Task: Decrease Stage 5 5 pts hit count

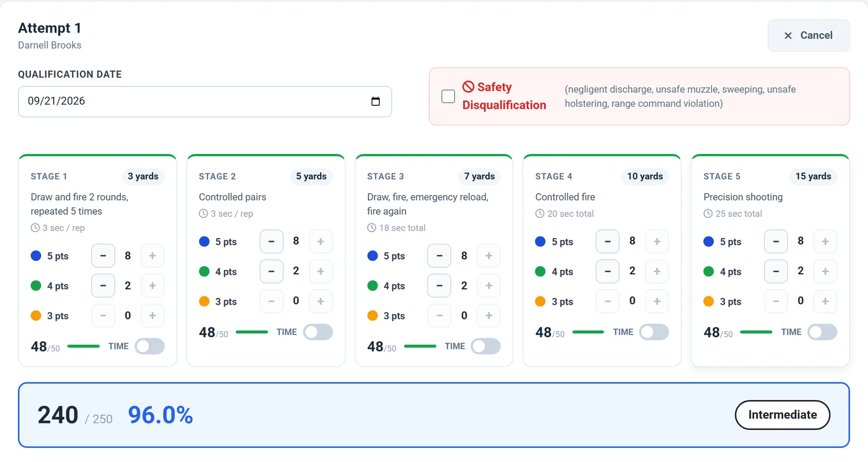Action: point(776,242)
